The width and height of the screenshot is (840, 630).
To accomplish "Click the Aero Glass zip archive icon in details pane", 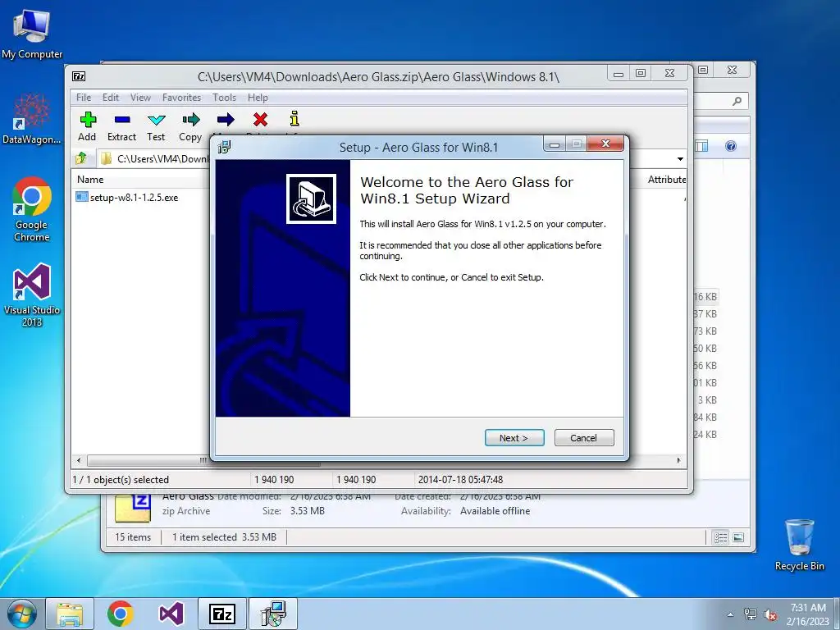I will [133, 507].
